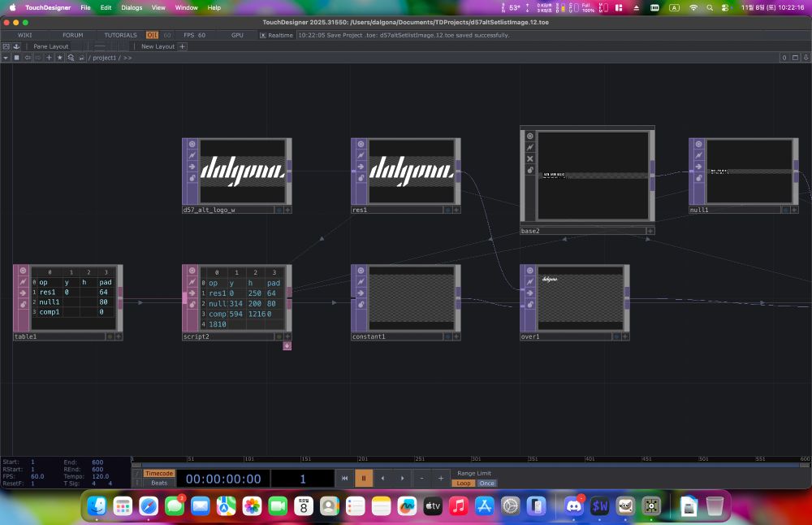Click plus expander on null1 node
The width and height of the screenshot is (812, 525).
pyautogui.click(x=794, y=210)
